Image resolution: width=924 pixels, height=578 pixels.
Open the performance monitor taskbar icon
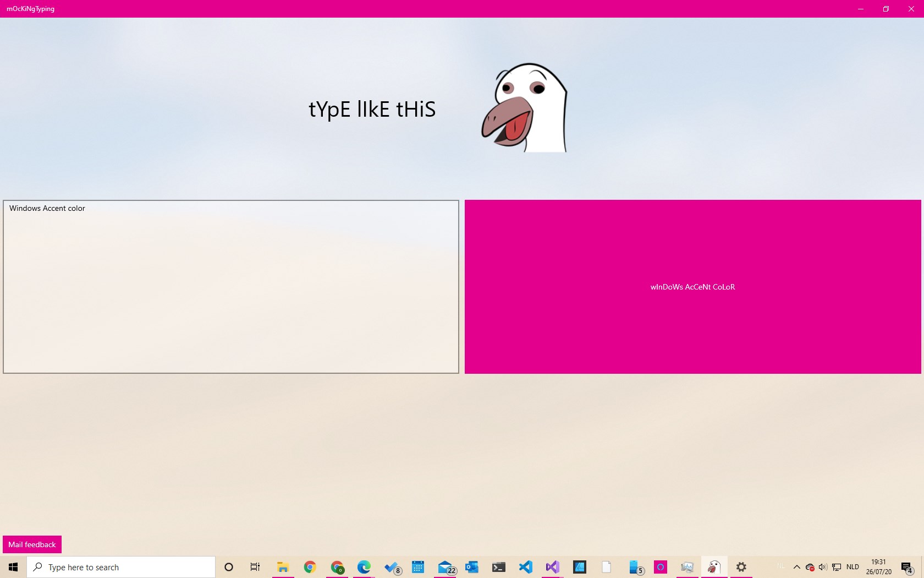[x=687, y=567]
